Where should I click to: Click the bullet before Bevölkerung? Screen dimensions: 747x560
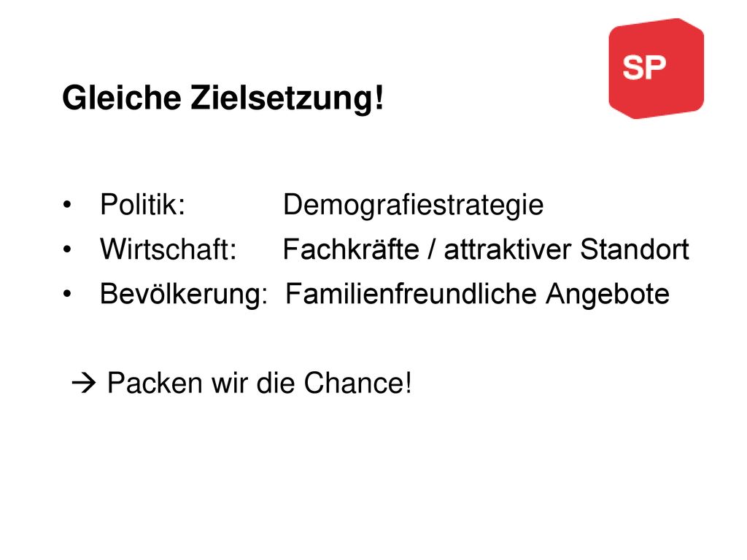pos(67,294)
